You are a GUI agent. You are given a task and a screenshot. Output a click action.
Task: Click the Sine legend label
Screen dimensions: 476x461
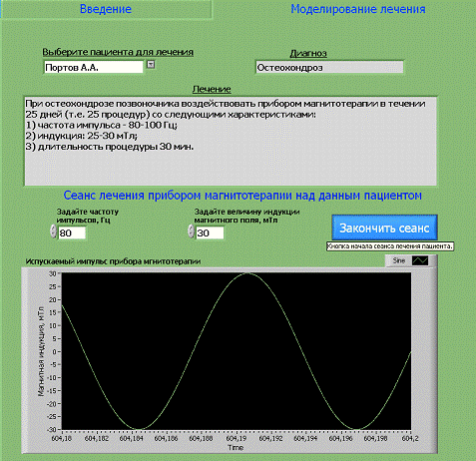pyautogui.click(x=398, y=260)
